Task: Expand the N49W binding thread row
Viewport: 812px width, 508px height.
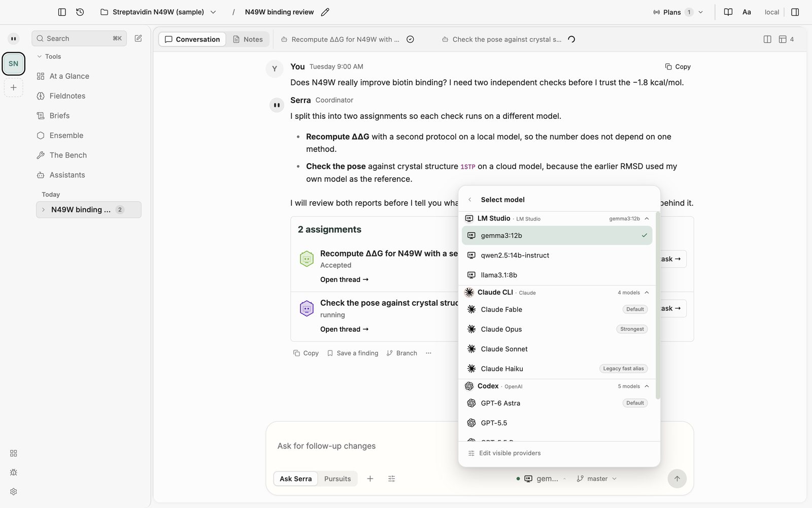Action: pos(44,210)
